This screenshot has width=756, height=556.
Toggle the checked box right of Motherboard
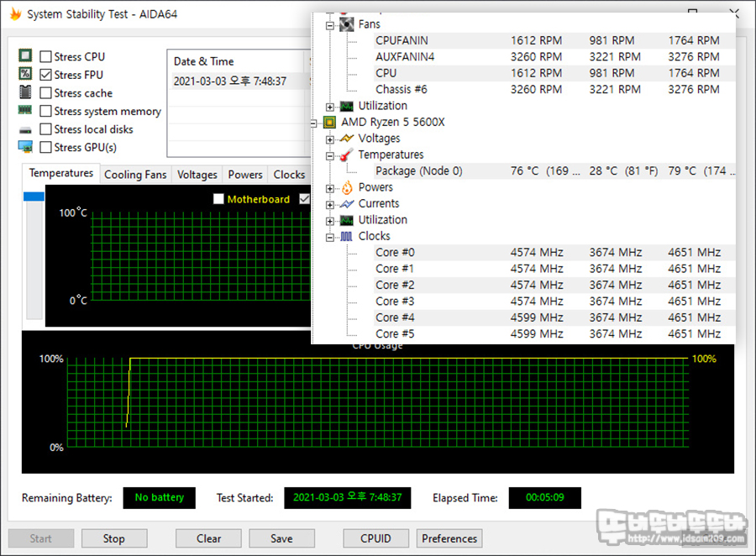(305, 199)
